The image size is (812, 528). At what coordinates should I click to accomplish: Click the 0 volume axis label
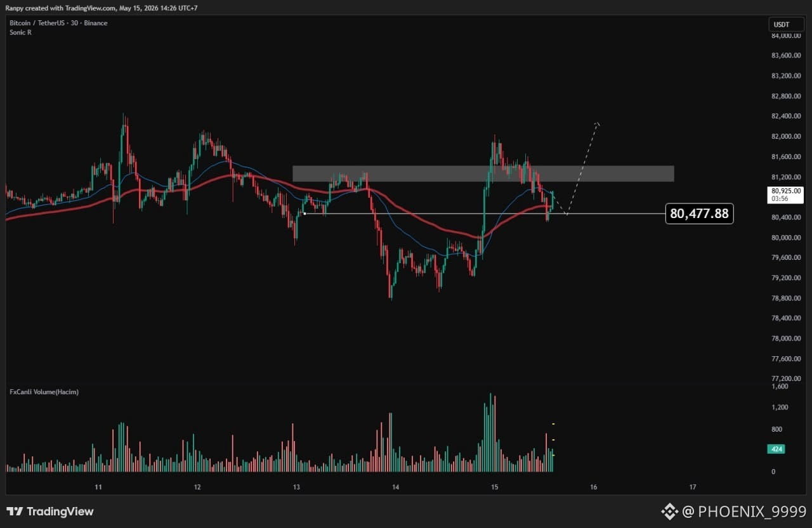pos(773,472)
